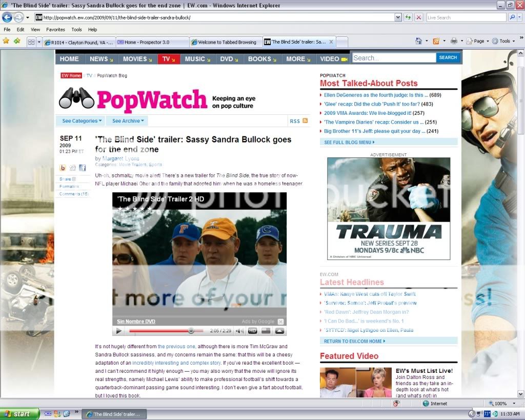Expand the See Archive dropdown

pos(128,121)
